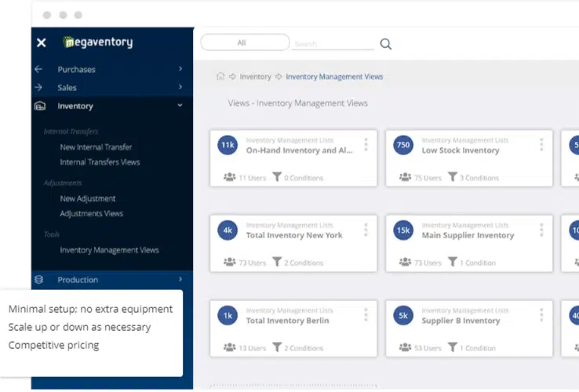Viewport: 579px width, 392px height.
Task: Click users icon on On-Hand Inventory card
Action: (229, 177)
